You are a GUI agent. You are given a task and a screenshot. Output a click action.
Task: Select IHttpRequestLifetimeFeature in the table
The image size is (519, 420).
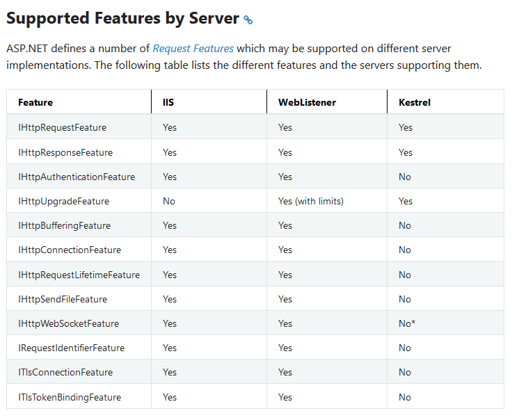click(79, 275)
